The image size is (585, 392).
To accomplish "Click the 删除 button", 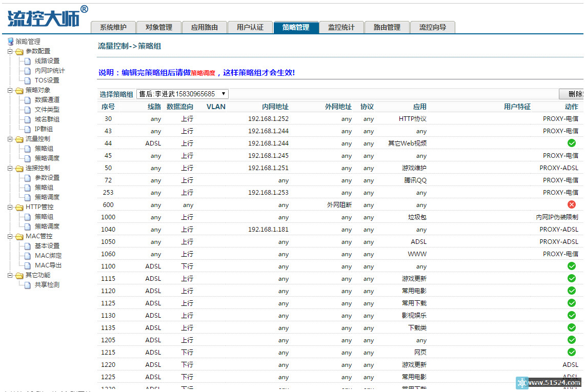I will [572, 94].
